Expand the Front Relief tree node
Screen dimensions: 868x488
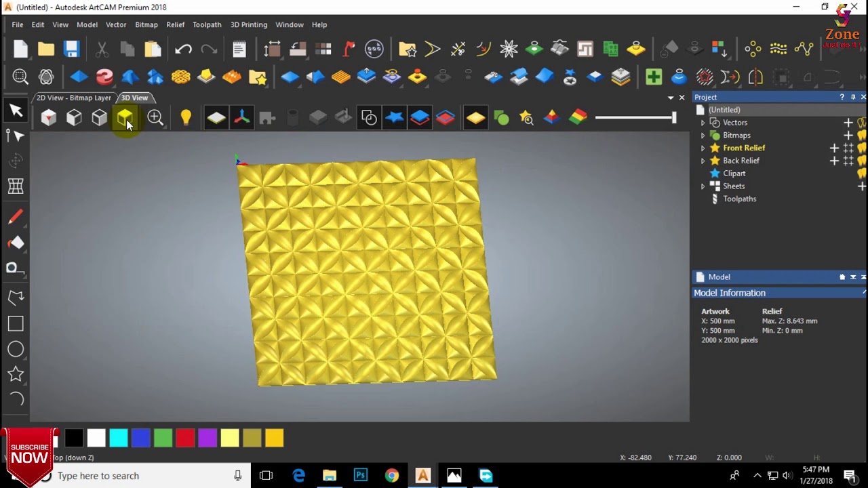coord(703,148)
